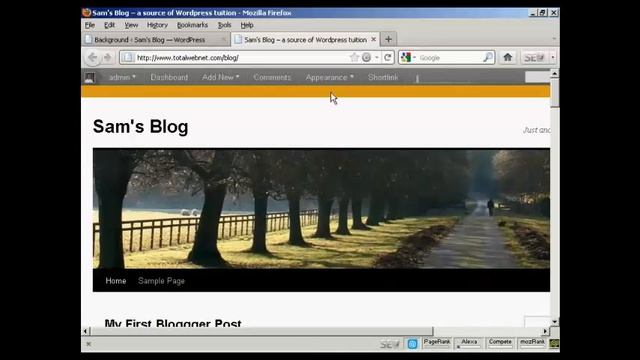Open the SEO toolbar button
Viewport: 640px width, 360px height.
click(x=533, y=58)
